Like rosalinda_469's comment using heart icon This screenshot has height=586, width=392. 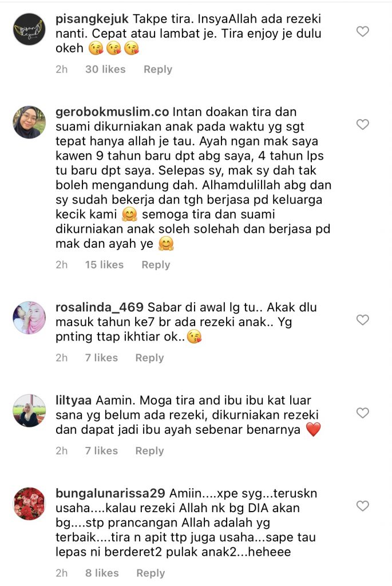coord(362,320)
